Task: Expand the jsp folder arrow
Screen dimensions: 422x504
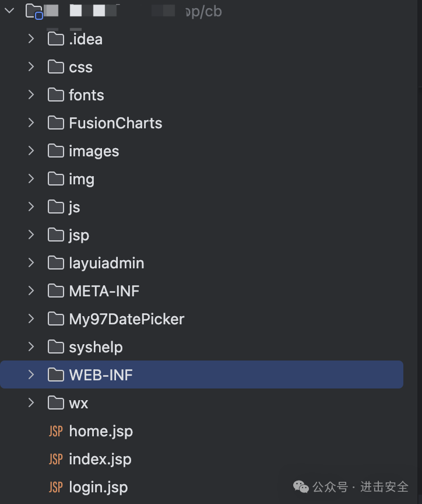Action: (31, 235)
